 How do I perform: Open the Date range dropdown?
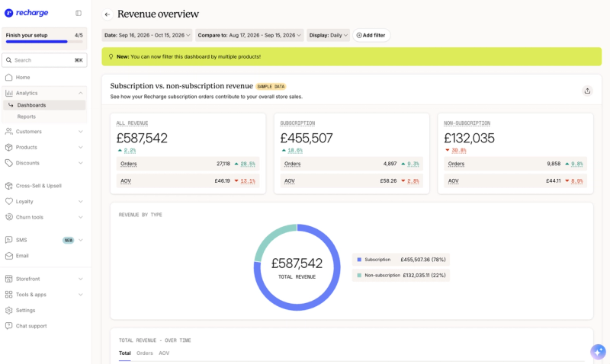147,35
